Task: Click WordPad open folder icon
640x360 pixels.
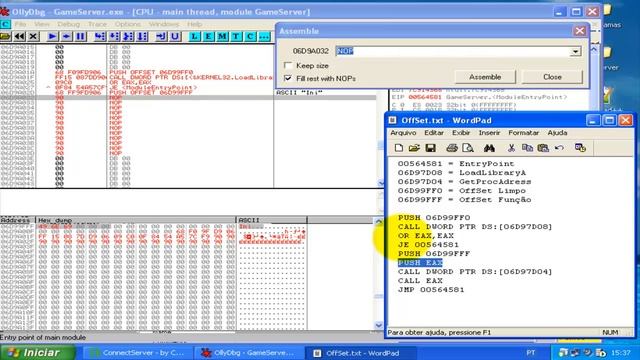Action: coord(414,148)
